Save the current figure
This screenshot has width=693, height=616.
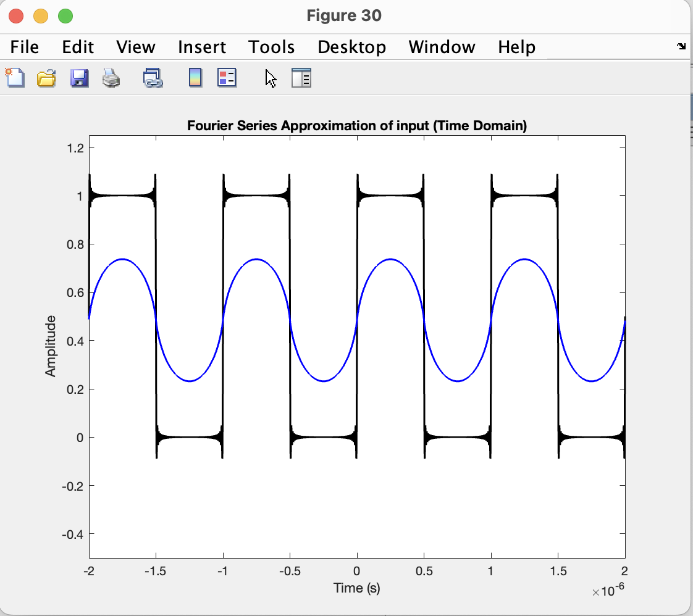(79, 78)
